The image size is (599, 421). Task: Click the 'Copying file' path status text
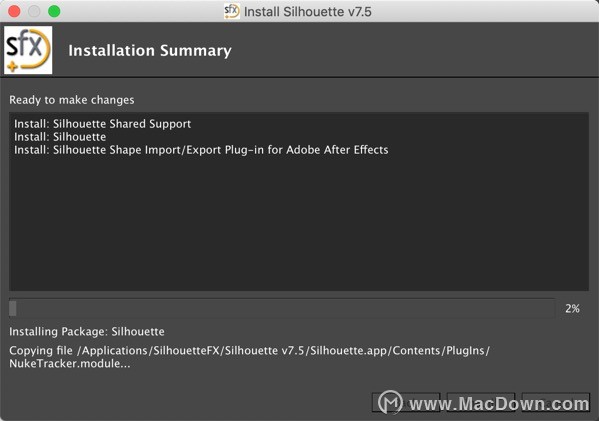[249, 357]
